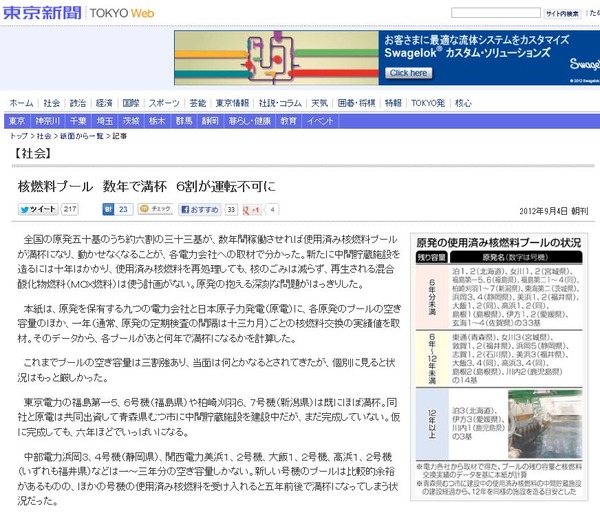This screenshot has height=515, width=600.
Task: Open the Swagelok banner advertisement
Action: [386, 57]
